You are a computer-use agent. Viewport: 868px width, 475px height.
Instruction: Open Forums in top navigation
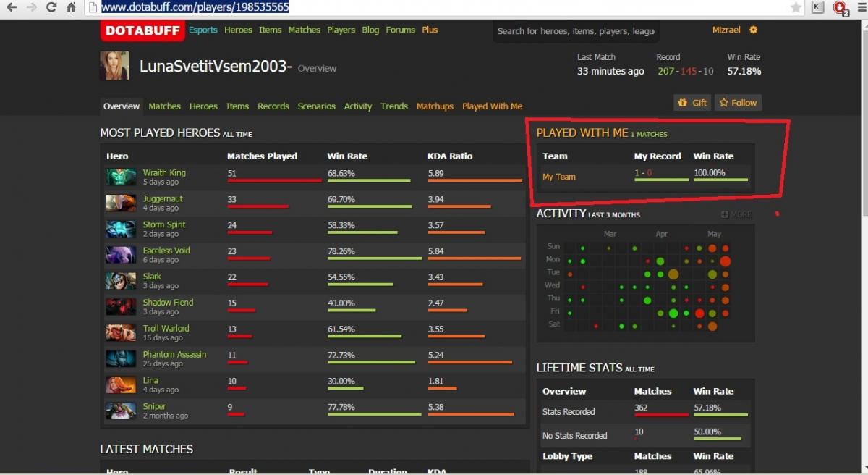click(400, 30)
